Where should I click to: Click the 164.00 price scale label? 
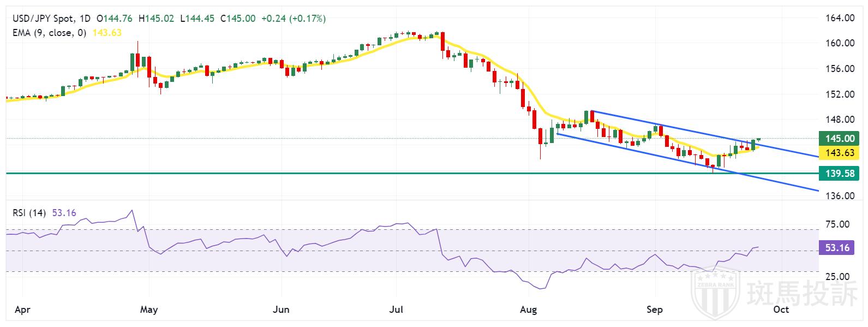coord(839,18)
